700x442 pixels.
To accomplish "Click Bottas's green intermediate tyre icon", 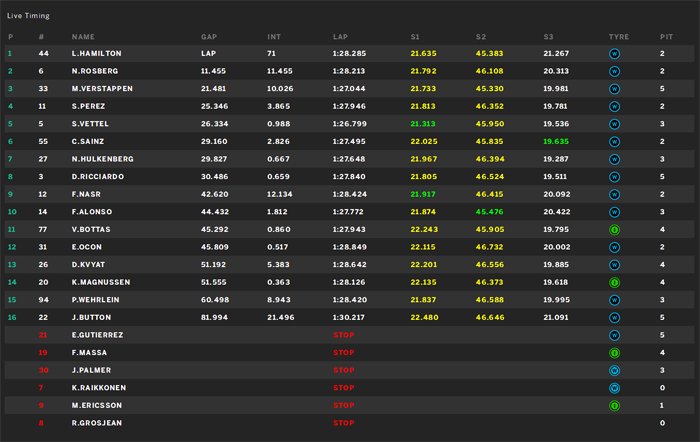I will [x=614, y=230].
